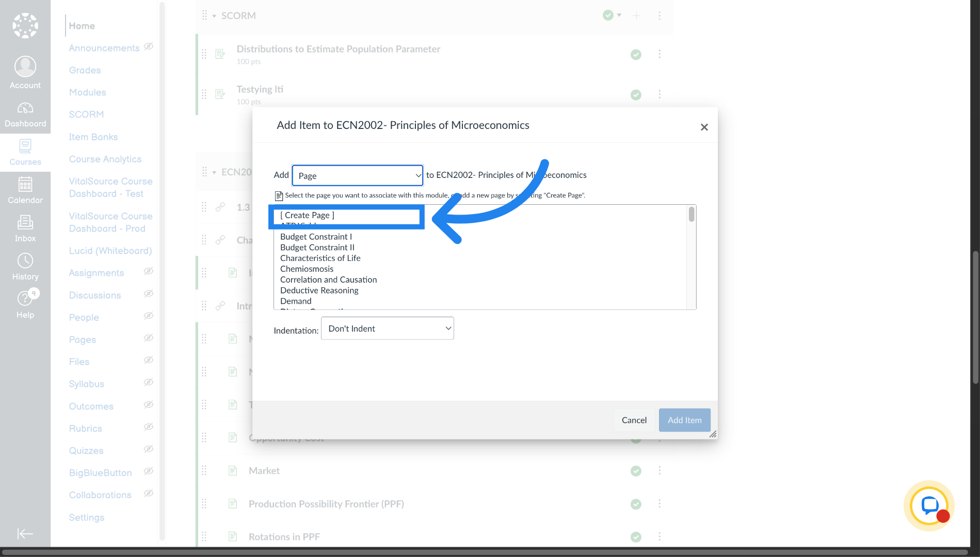Open Course Analytics in course navigation
The image size is (980, 557).
[x=105, y=159]
